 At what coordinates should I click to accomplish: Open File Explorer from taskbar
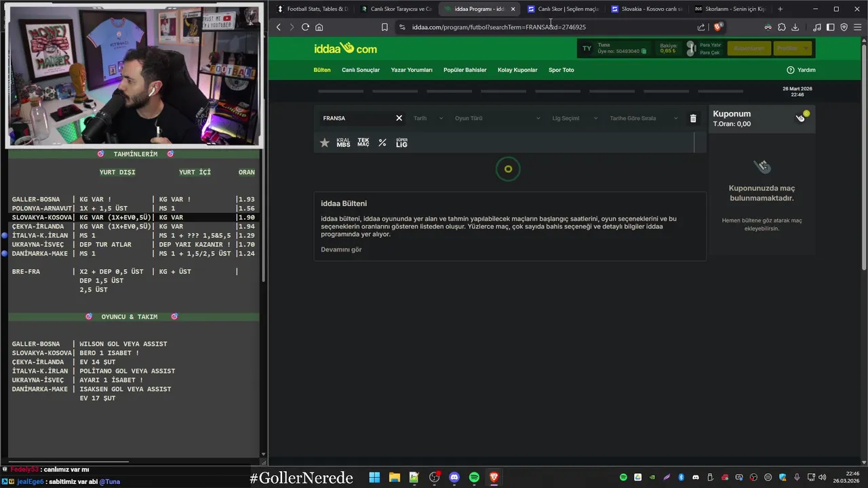[x=394, y=477]
